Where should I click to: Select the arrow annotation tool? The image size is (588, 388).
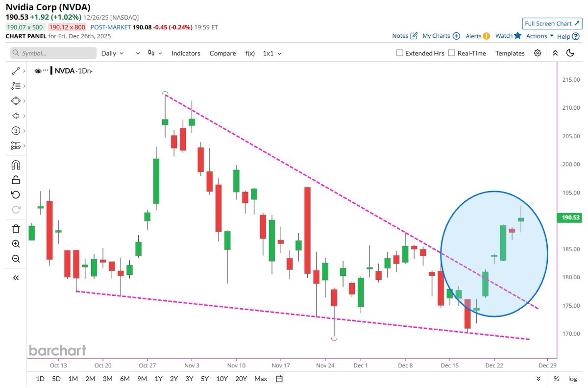15,116
